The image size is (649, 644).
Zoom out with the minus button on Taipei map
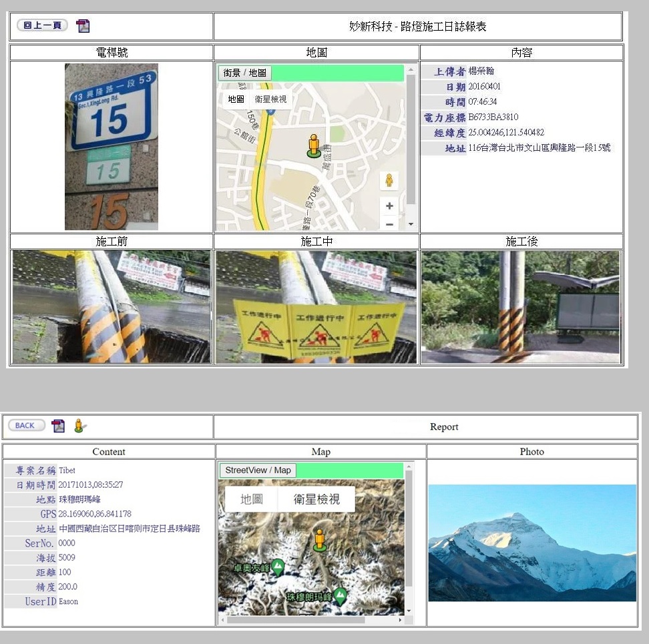click(389, 224)
